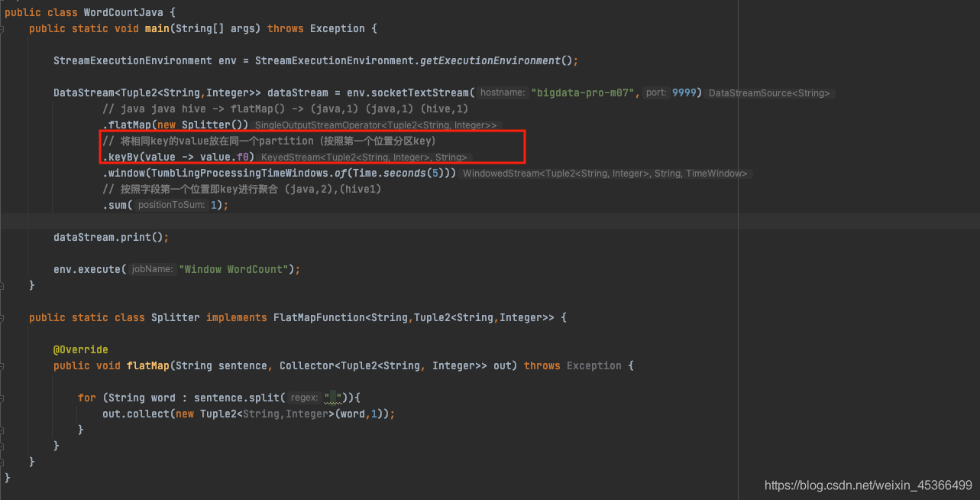Click the getExecutionEnvironment call
The image size is (980, 500).
coord(490,60)
